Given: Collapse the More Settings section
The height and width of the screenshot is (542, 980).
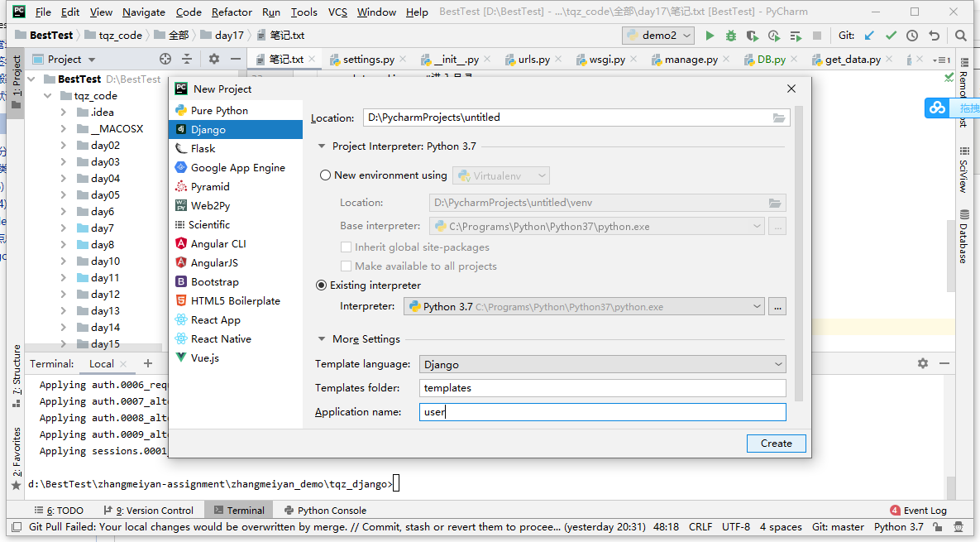Looking at the screenshot, I should (x=323, y=339).
